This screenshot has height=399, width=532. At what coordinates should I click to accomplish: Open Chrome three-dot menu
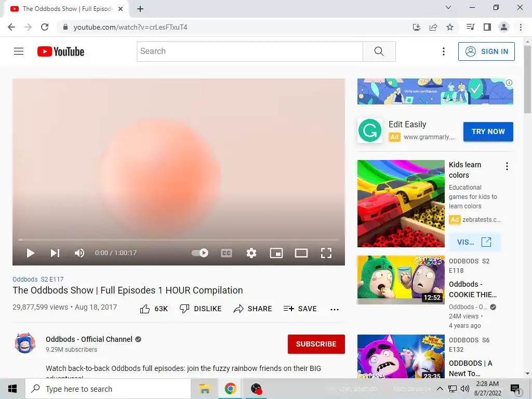pos(521,27)
